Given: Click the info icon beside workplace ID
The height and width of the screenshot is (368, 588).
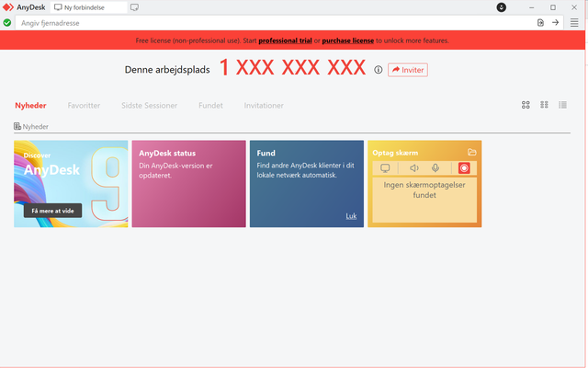Looking at the screenshot, I should coord(378,70).
